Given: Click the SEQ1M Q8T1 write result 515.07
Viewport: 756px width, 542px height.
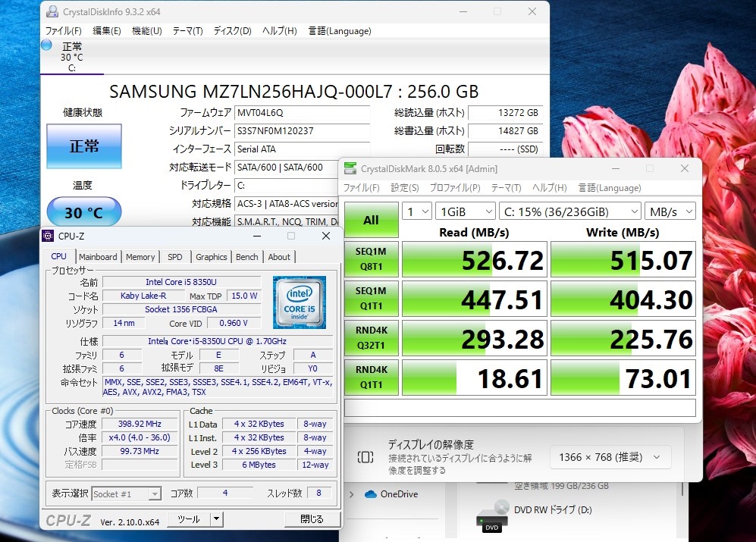Looking at the screenshot, I should click(x=623, y=259).
